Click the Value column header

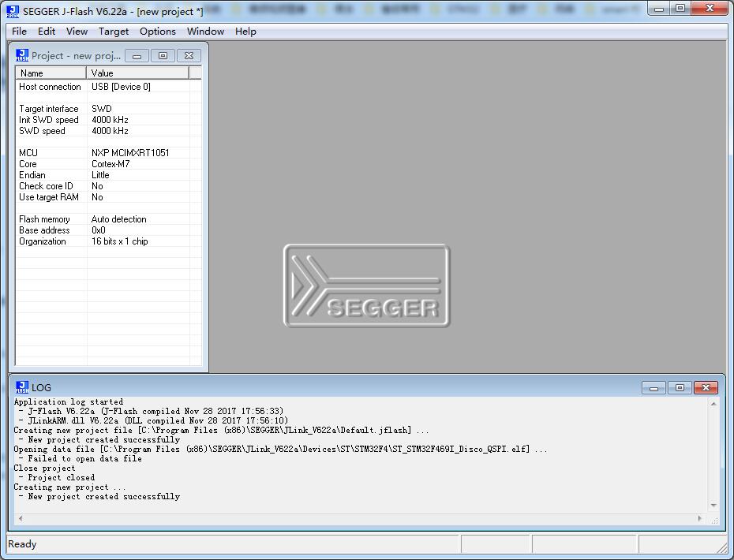(137, 73)
